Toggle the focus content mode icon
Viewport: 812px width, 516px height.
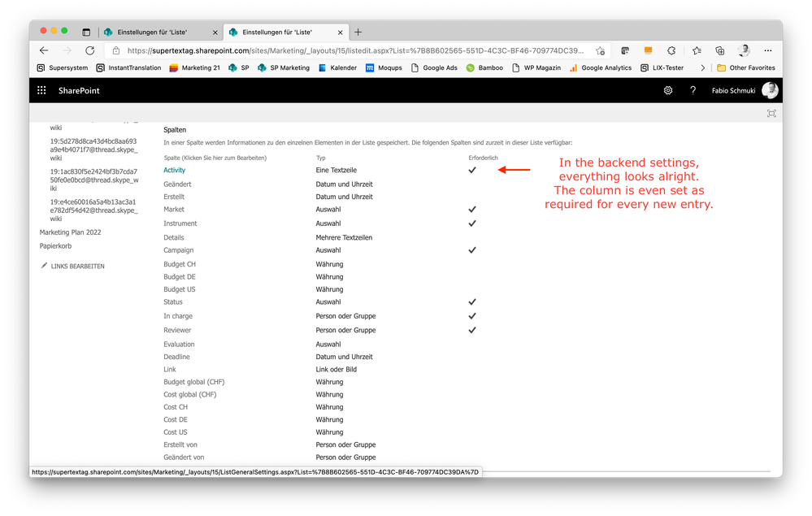pyautogui.click(x=771, y=113)
